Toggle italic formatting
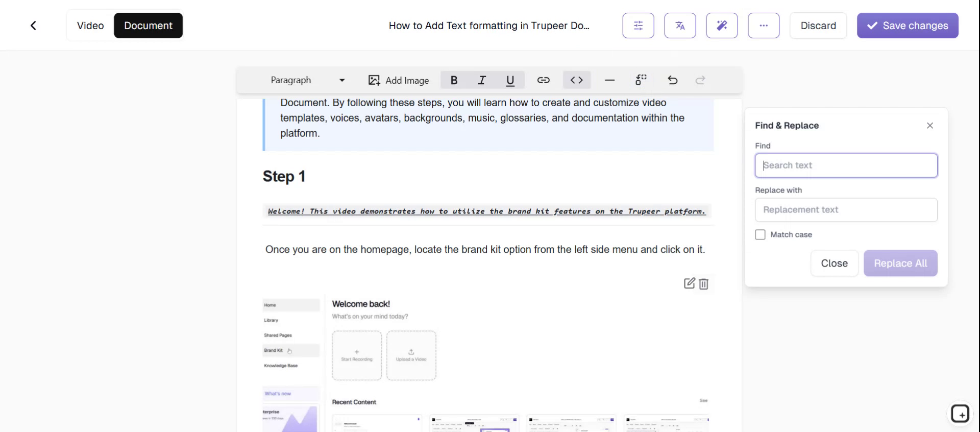Viewport: 980px width, 432px height. click(x=481, y=80)
